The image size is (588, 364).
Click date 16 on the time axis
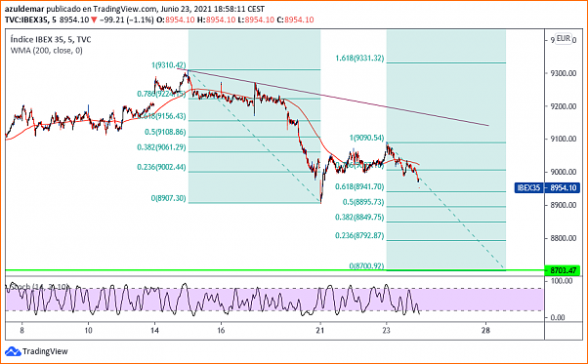pyautogui.click(x=221, y=330)
